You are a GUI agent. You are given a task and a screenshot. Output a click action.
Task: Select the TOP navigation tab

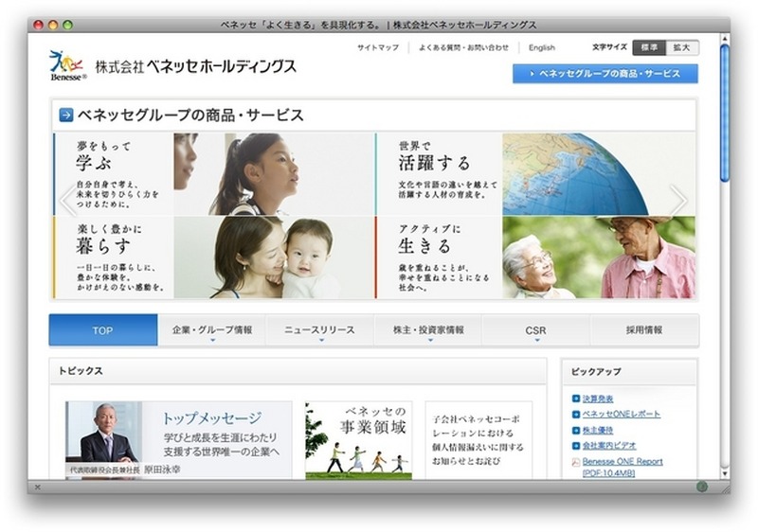(x=103, y=330)
